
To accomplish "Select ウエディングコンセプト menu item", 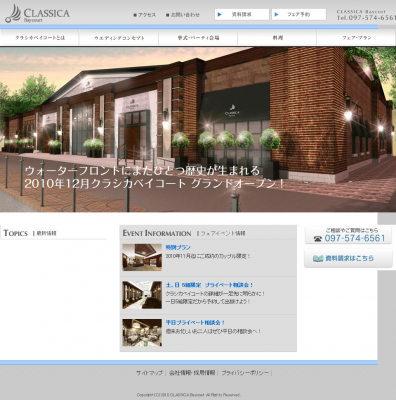I will [x=119, y=38].
